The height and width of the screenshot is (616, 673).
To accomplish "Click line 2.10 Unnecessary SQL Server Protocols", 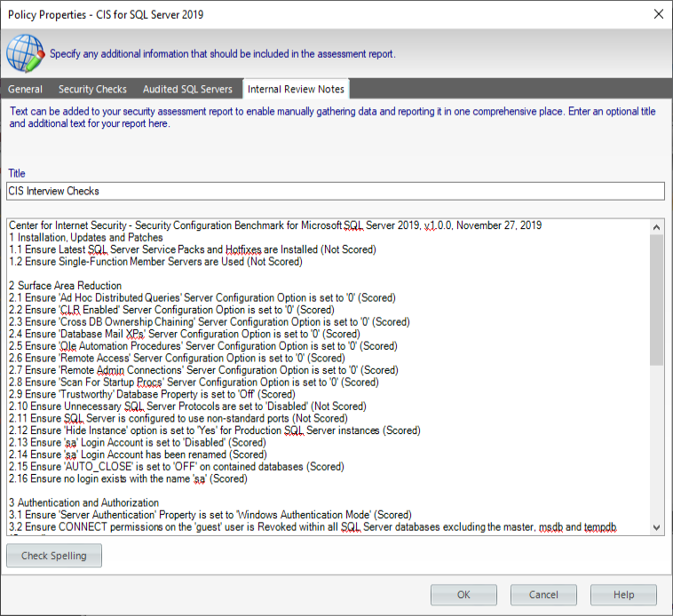I will tap(187, 406).
